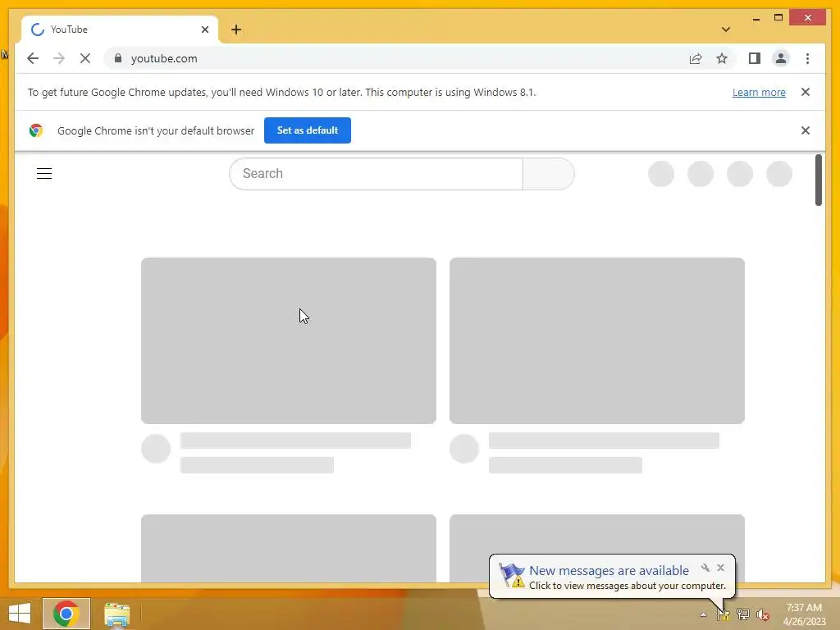Open the Windows Start button
The width and height of the screenshot is (840, 630).
(x=20, y=614)
